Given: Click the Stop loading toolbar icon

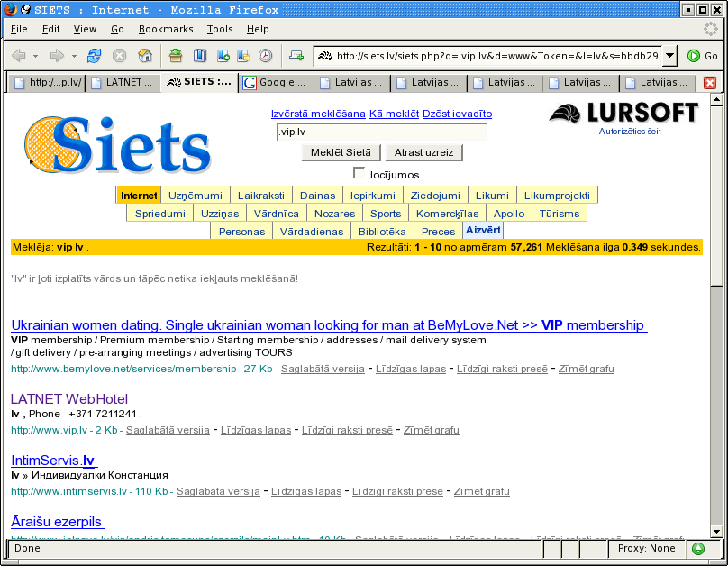Looking at the screenshot, I should click(x=119, y=56).
